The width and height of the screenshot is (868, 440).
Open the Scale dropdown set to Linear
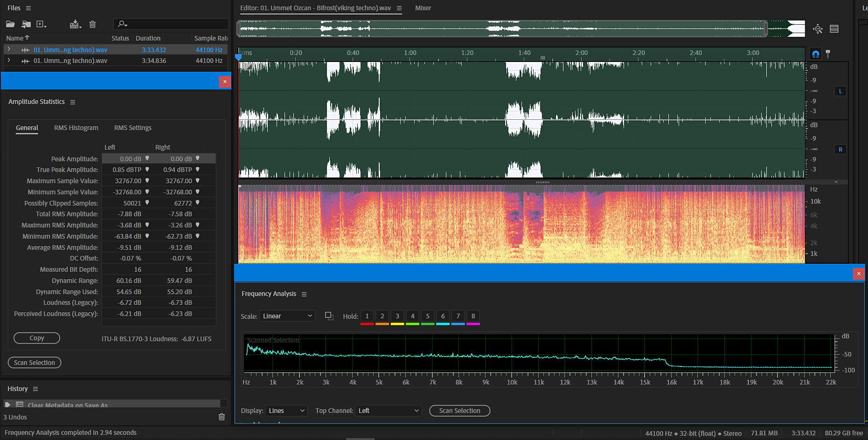click(287, 316)
